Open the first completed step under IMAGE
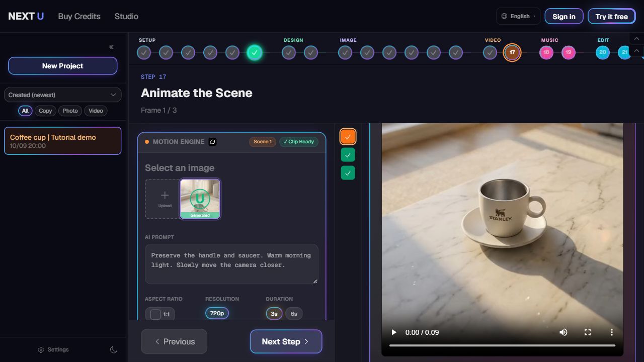 coord(345,52)
